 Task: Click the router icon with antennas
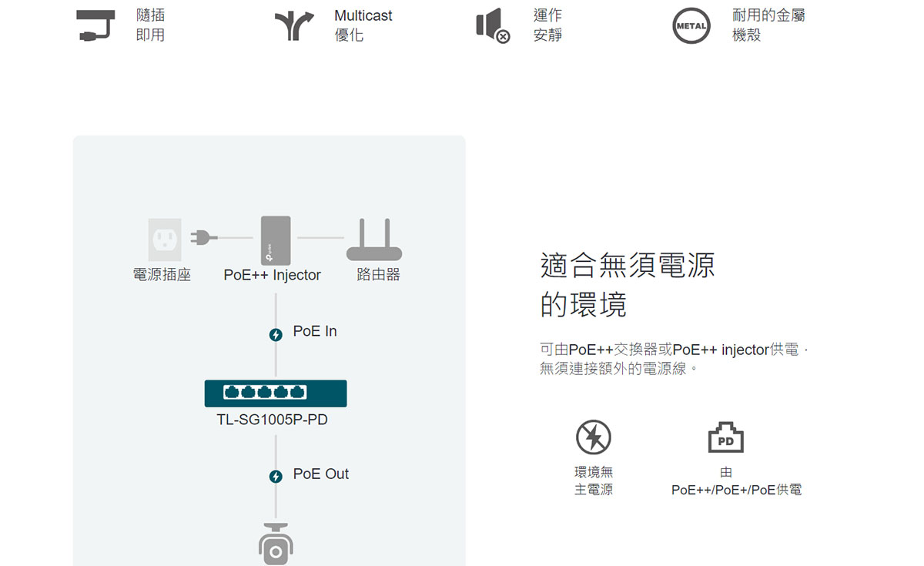click(374, 239)
